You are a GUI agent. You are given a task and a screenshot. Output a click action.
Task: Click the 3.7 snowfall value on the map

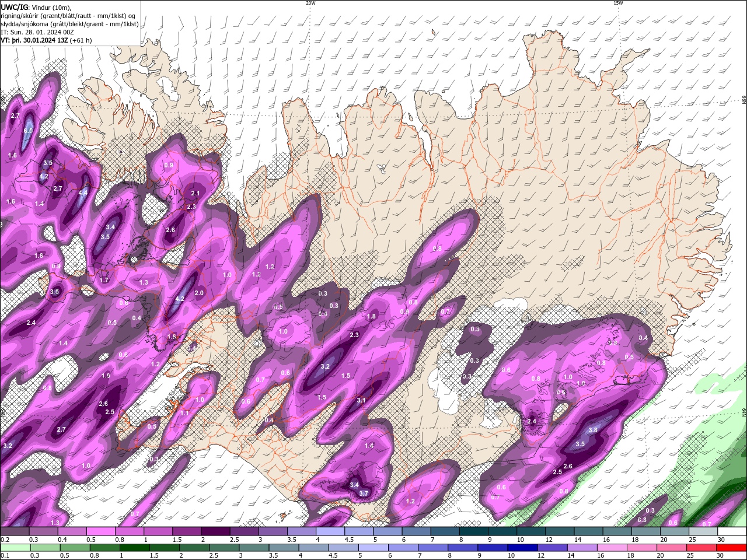click(x=364, y=494)
